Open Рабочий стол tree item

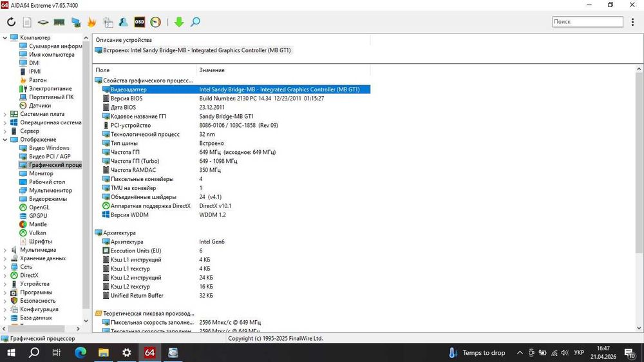[46, 182]
